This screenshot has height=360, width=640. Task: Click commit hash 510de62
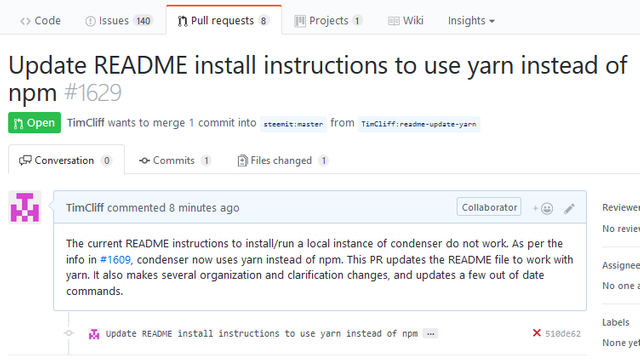pyautogui.click(x=563, y=333)
